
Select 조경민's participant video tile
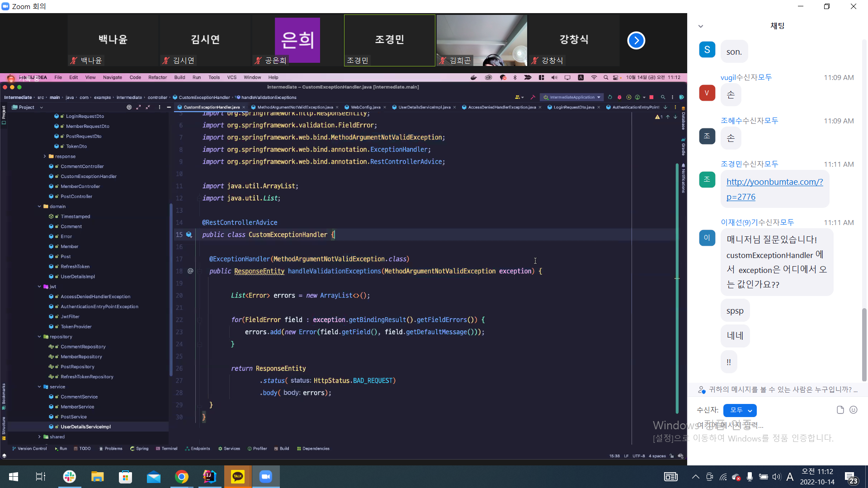pos(389,40)
